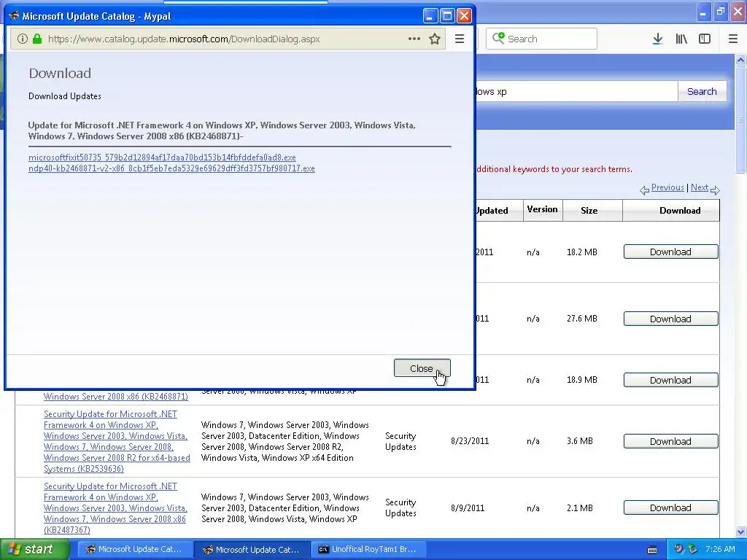
Task: Click the Next arrow icon in catalog results
Action: coord(715,190)
